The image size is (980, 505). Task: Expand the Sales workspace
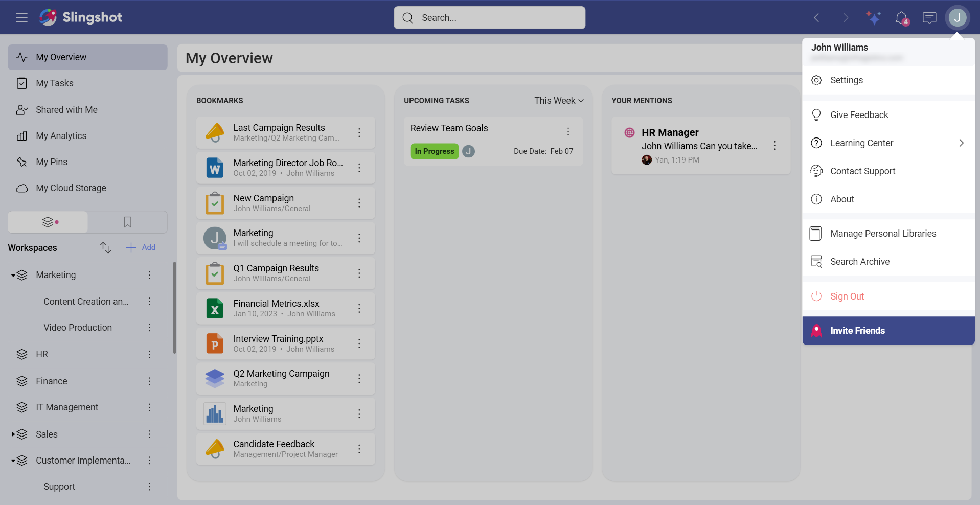tap(13, 434)
